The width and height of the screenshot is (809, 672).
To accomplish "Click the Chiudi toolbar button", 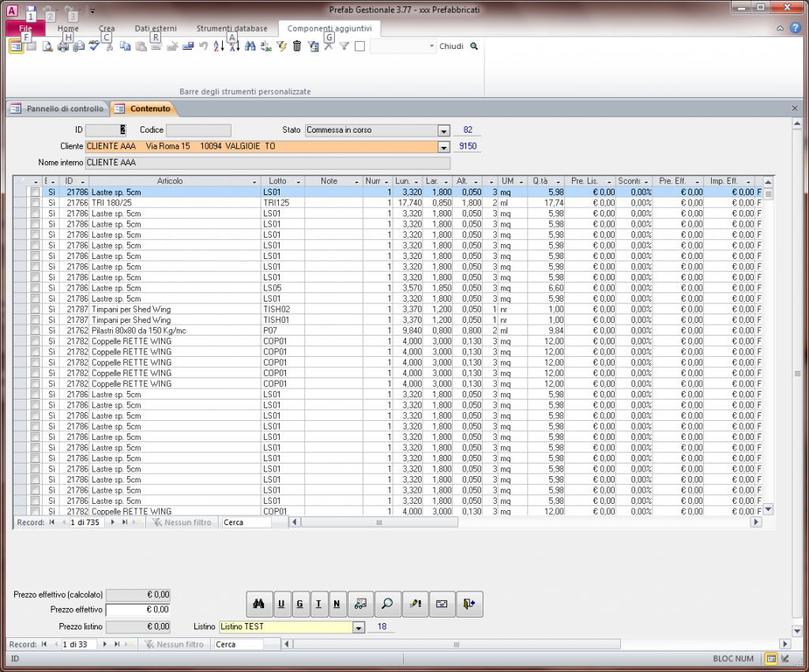I will (451, 47).
